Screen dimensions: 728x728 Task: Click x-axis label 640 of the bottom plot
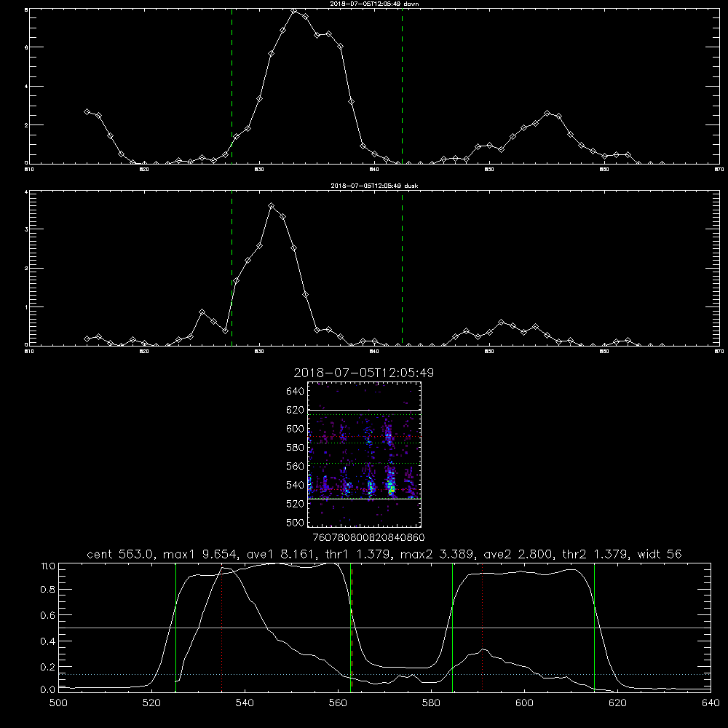click(711, 703)
